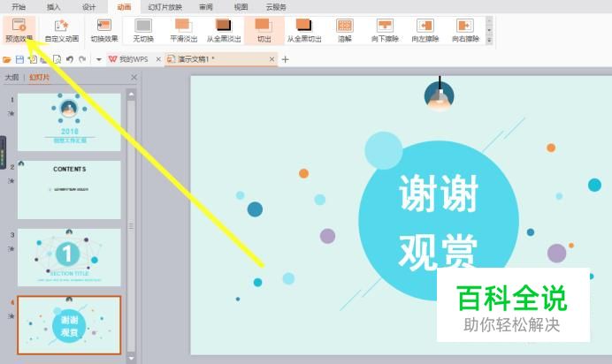The height and width of the screenshot is (364, 612).
Task: Click the open folder icon in quick toolbar
Action: (x=7, y=59)
